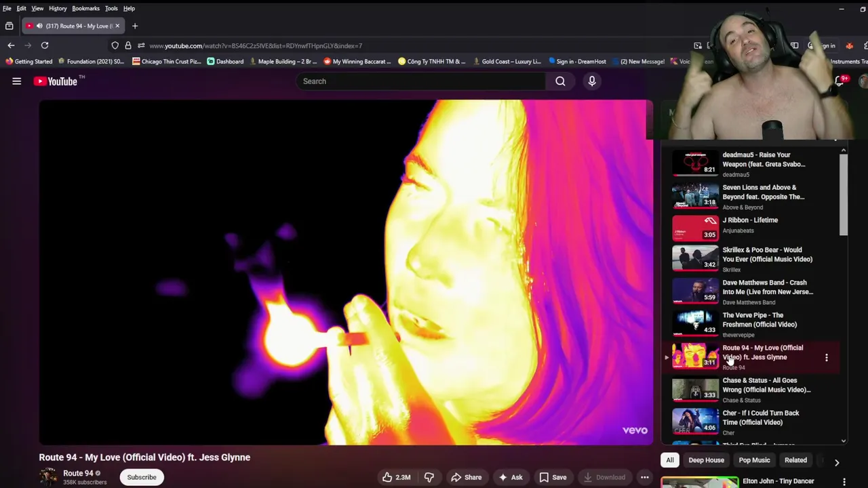The width and height of the screenshot is (868, 488).
Task: Open the more actions ellipsis under video
Action: click(x=645, y=477)
